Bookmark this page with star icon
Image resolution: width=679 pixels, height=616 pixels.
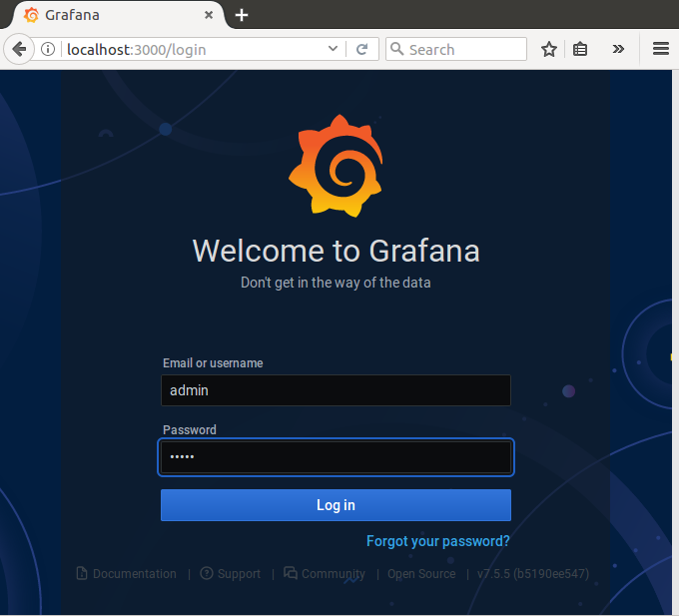click(x=548, y=49)
